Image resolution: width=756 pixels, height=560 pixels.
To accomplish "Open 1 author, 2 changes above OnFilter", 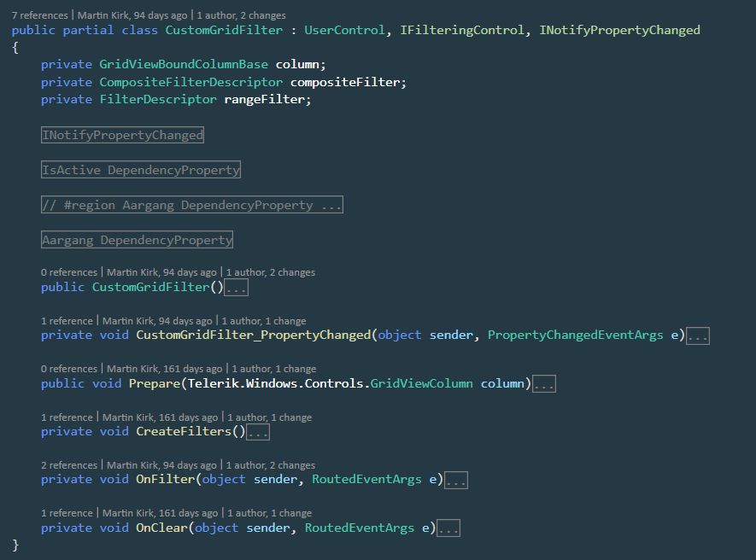I will [271, 465].
